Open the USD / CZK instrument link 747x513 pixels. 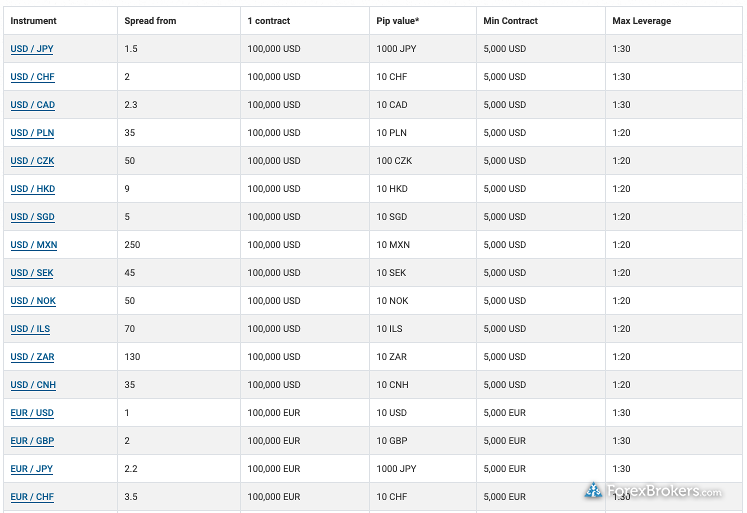pyautogui.click(x=32, y=161)
